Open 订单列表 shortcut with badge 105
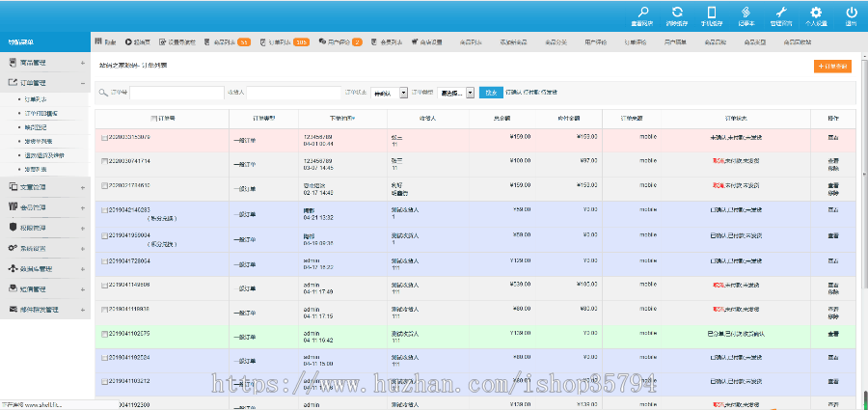868x410 pixels. 285,41
